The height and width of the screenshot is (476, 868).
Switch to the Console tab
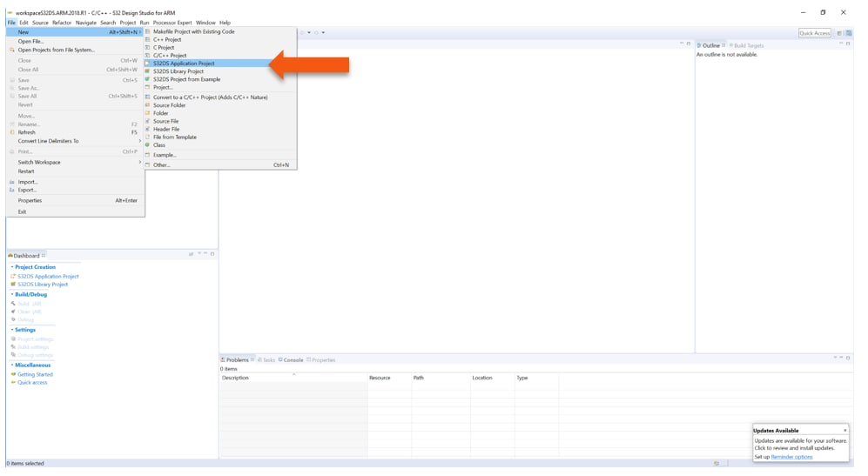[x=293, y=360]
